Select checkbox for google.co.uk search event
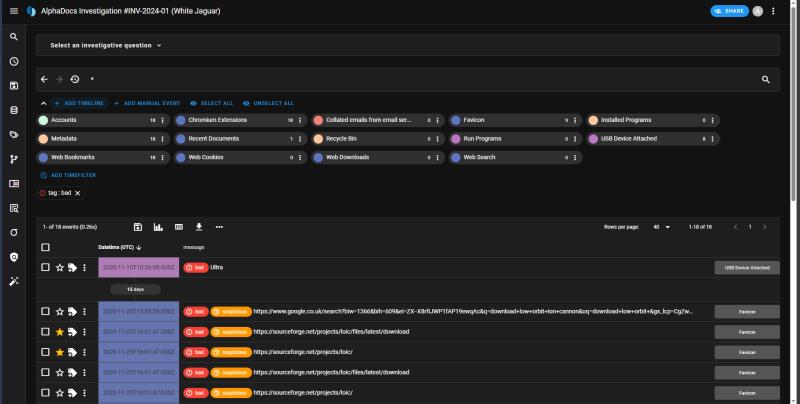 (x=45, y=311)
